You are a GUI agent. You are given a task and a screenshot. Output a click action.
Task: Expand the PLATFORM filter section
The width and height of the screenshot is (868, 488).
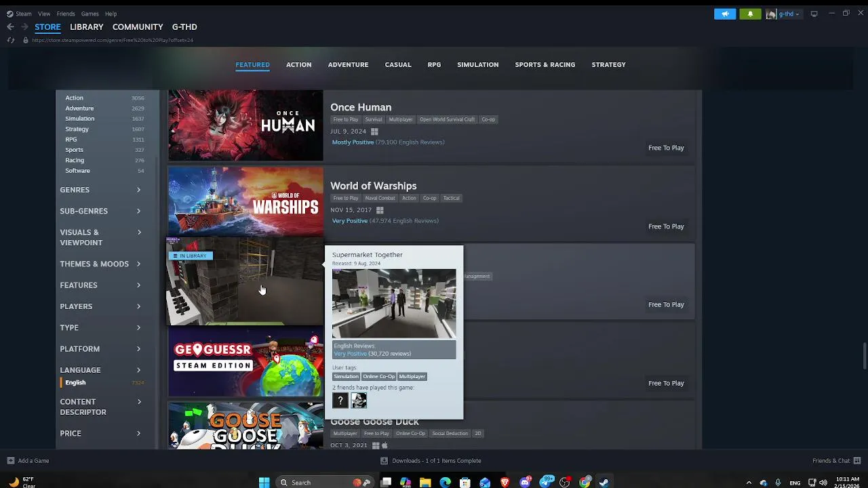(x=100, y=349)
